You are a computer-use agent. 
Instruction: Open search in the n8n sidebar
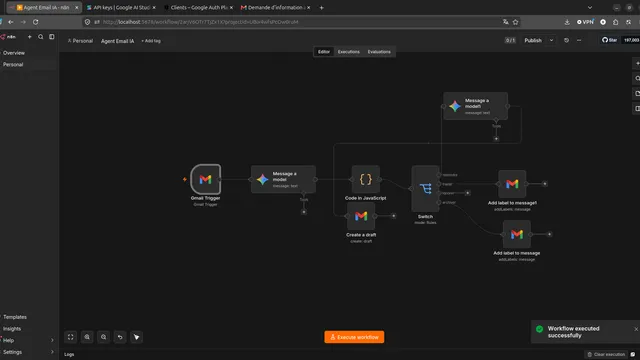pos(40,37)
